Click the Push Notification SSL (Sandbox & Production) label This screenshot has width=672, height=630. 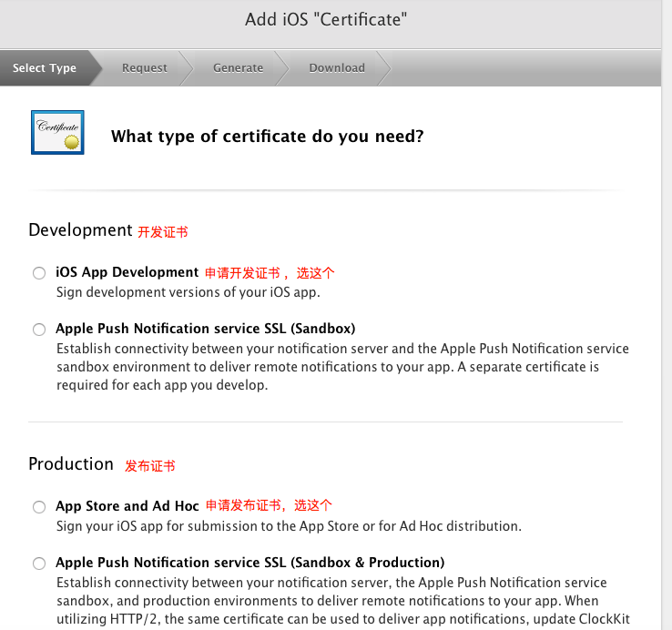(x=249, y=563)
